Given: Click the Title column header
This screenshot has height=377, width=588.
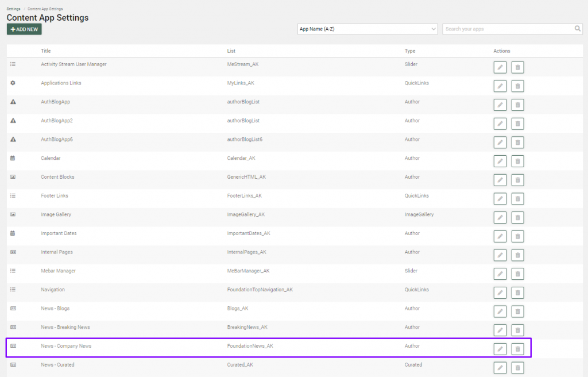Looking at the screenshot, I should point(46,51).
